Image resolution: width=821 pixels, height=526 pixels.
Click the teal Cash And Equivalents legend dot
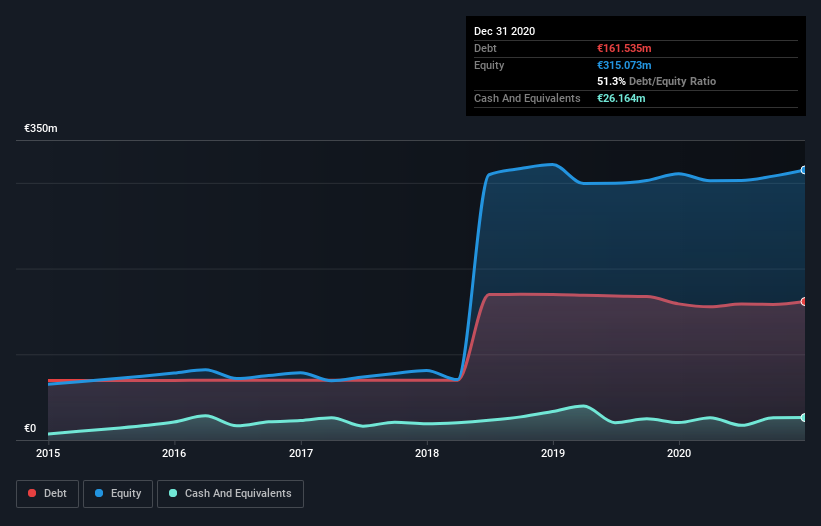coord(173,493)
